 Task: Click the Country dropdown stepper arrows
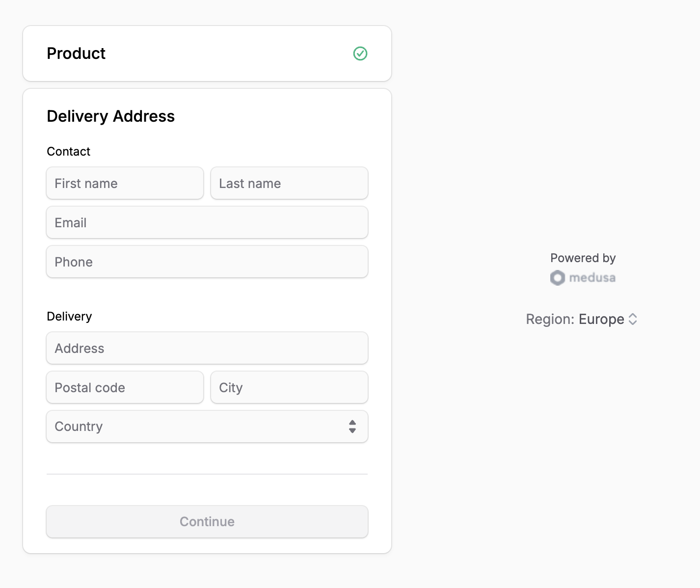(352, 427)
